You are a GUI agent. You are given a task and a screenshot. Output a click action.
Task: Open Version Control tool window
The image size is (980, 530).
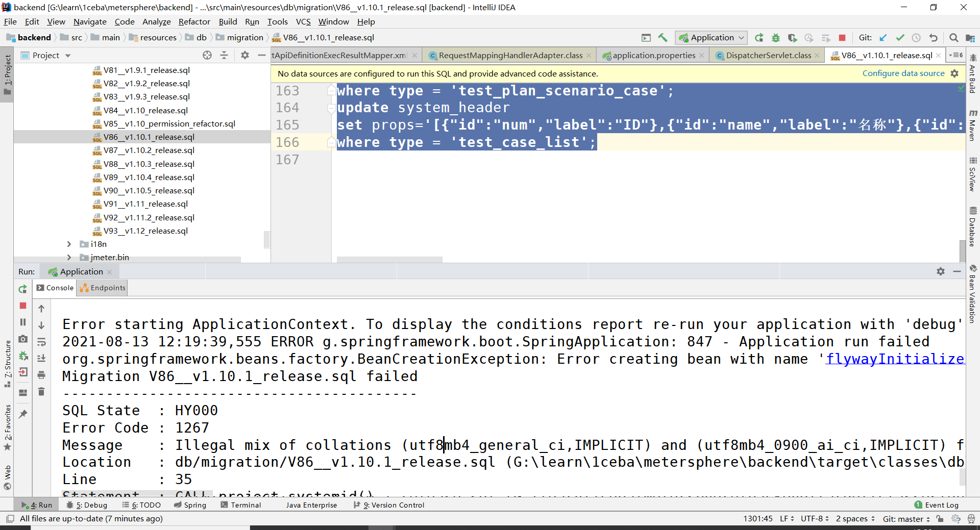pyautogui.click(x=389, y=505)
